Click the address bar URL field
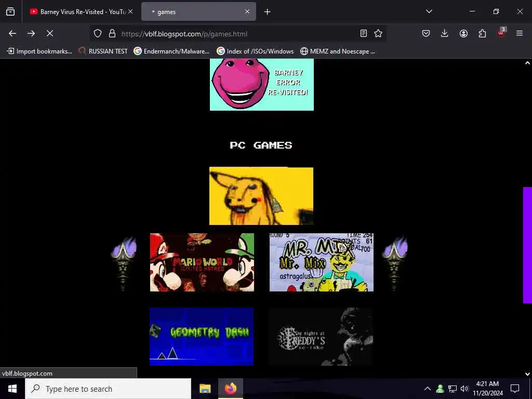Screen dimensions: 532x399 pyautogui.click(x=237, y=34)
